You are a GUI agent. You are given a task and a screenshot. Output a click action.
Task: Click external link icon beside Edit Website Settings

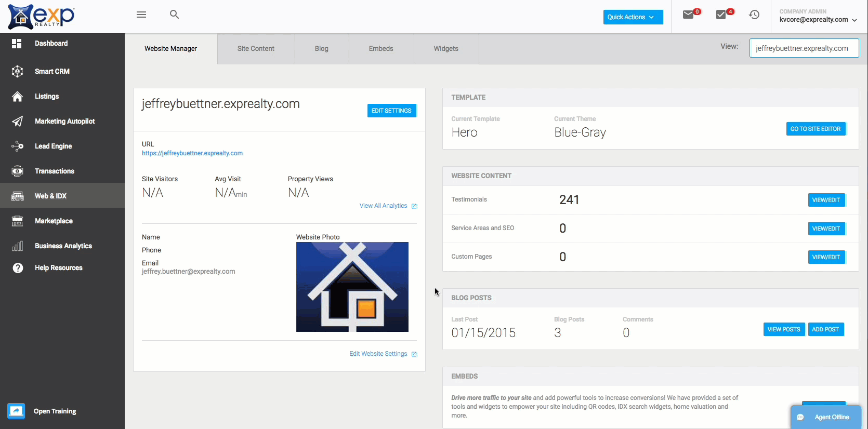(414, 354)
